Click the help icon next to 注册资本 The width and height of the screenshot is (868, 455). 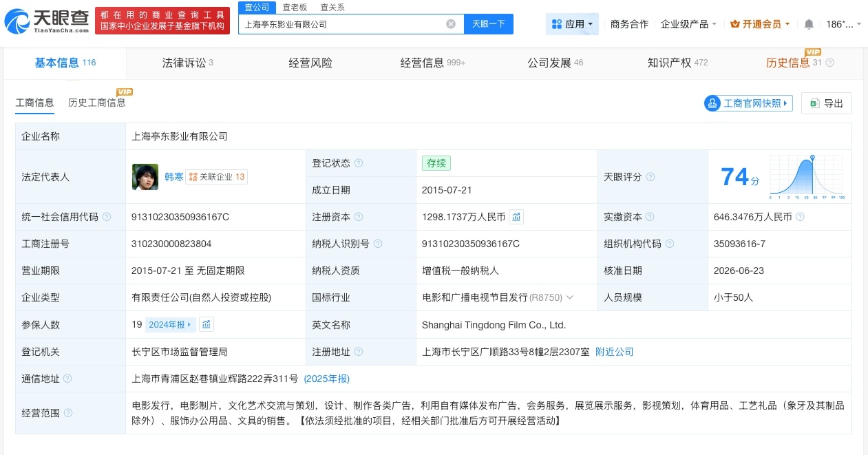pos(359,217)
